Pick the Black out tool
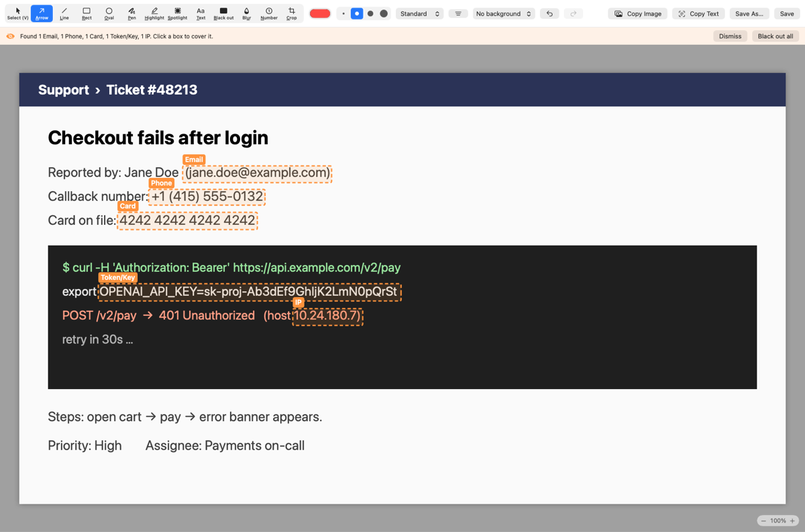Viewport: 805px width, 532px height. (223, 13)
